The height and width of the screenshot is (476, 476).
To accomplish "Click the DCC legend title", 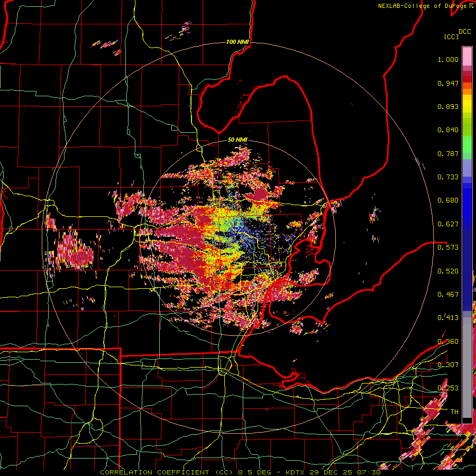I will 464,32.
